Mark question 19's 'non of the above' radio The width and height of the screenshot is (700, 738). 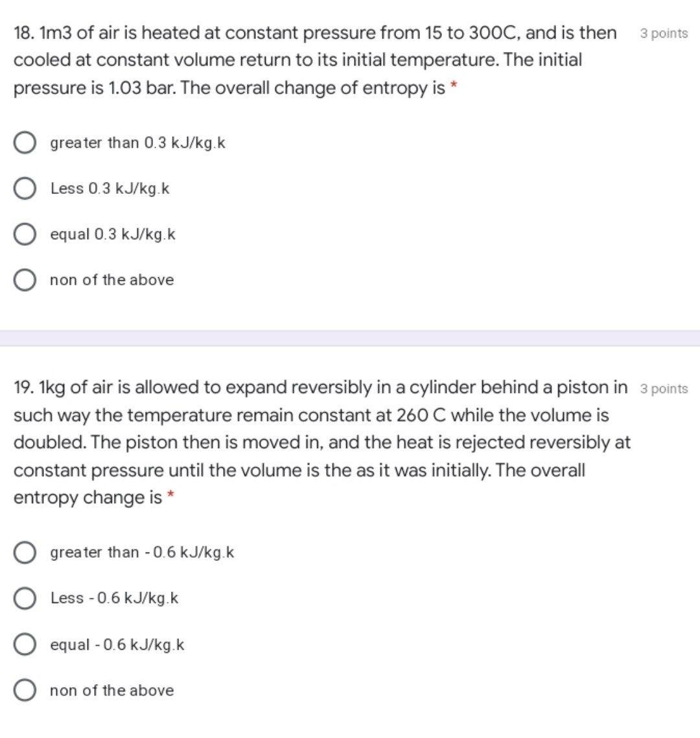pyautogui.click(x=25, y=691)
